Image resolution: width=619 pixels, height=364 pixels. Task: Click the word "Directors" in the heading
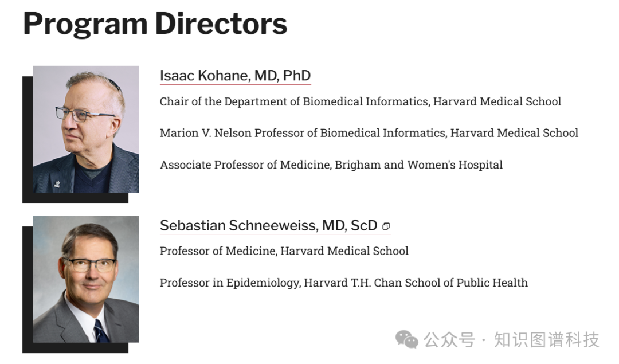coord(221,24)
